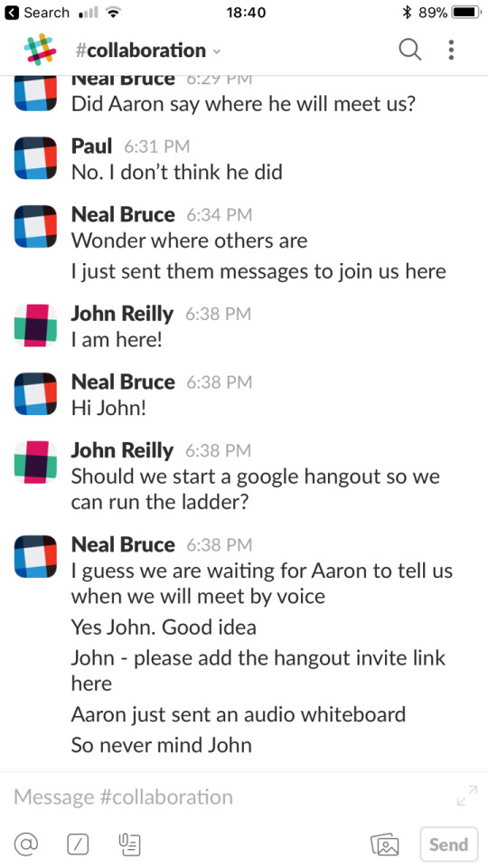Tap the Search back link in status bar

coord(37,12)
